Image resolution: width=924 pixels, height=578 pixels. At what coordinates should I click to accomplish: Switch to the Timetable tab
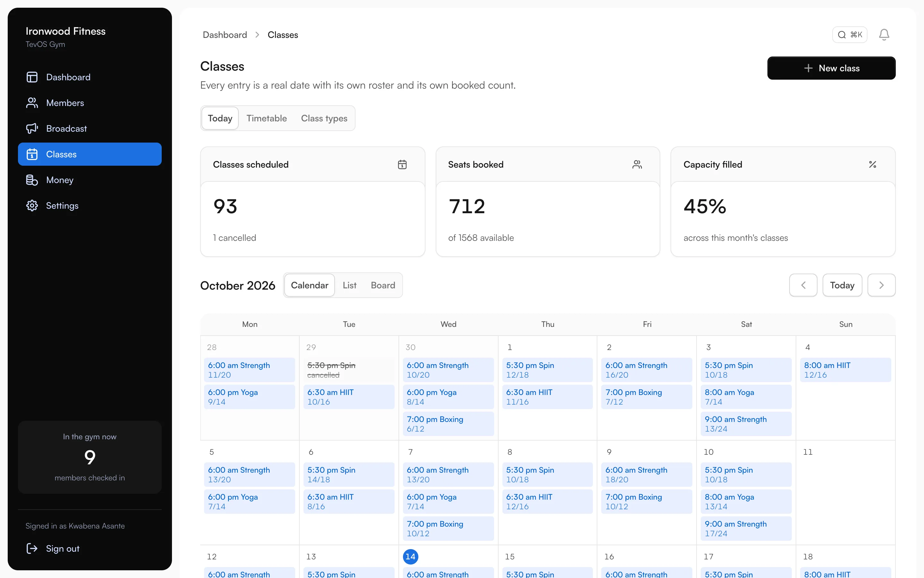click(267, 118)
